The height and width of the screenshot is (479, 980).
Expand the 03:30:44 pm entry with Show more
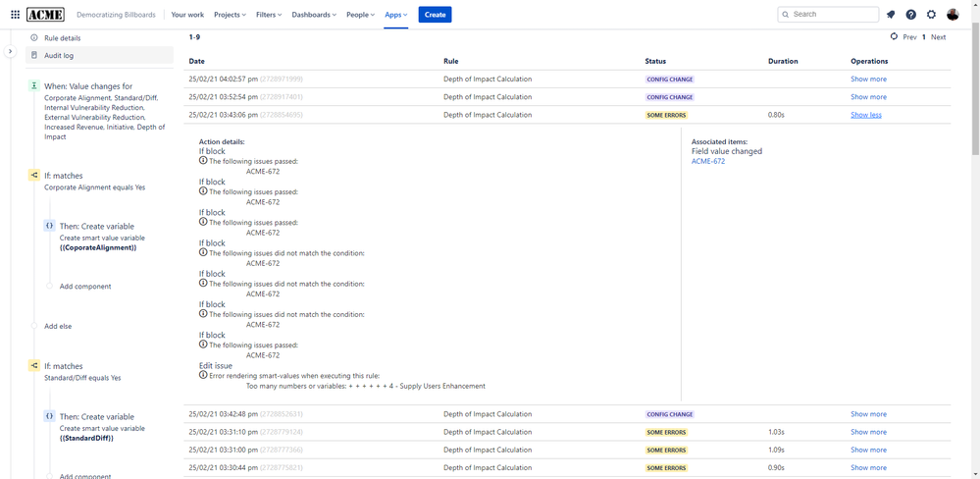tap(868, 468)
